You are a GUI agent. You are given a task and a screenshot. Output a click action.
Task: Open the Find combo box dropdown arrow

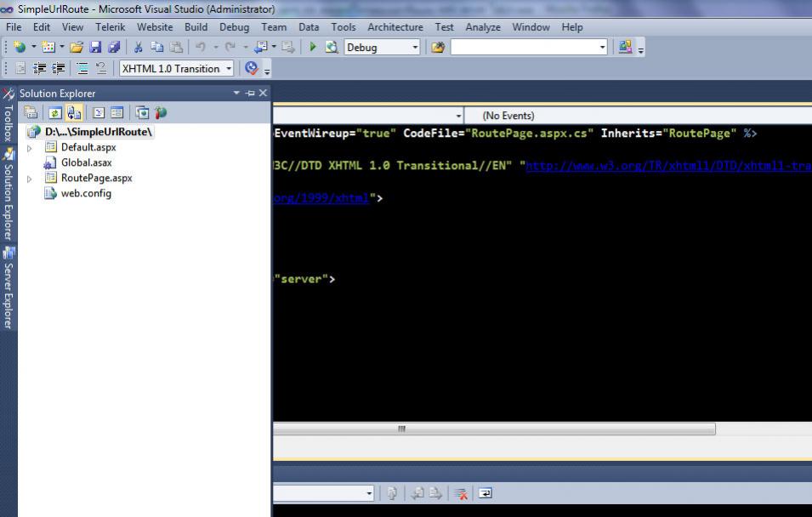click(602, 48)
